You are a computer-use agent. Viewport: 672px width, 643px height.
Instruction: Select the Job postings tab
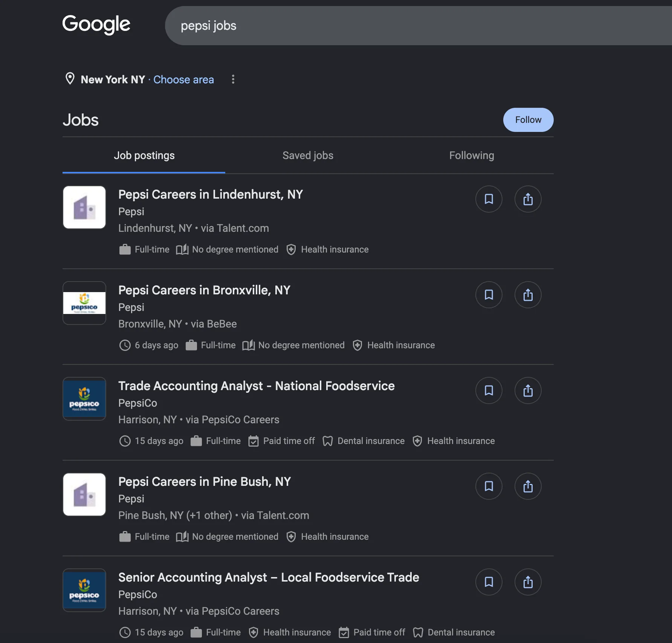pyautogui.click(x=144, y=156)
